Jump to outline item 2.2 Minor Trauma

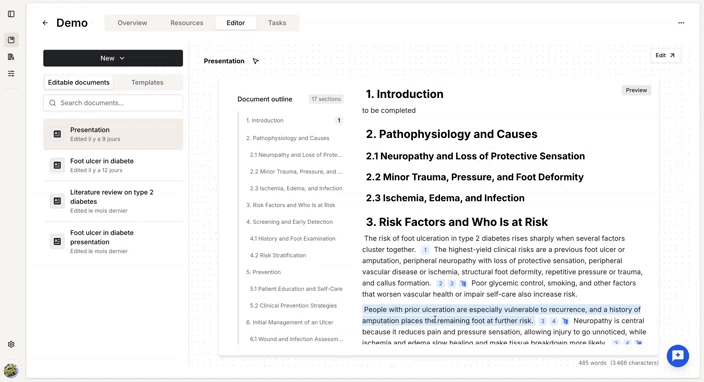(x=296, y=171)
